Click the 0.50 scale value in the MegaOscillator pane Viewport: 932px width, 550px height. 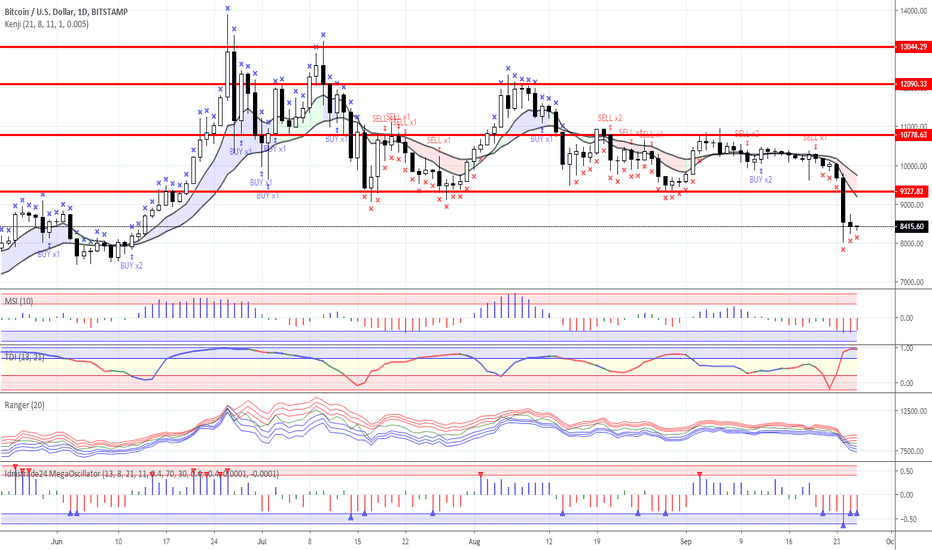pyautogui.click(x=906, y=471)
